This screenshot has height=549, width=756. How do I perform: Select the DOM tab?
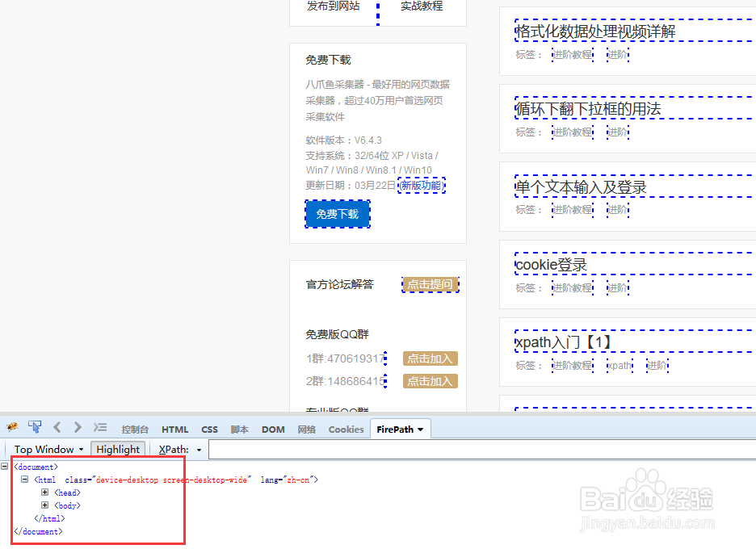click(x=273, y=430)
